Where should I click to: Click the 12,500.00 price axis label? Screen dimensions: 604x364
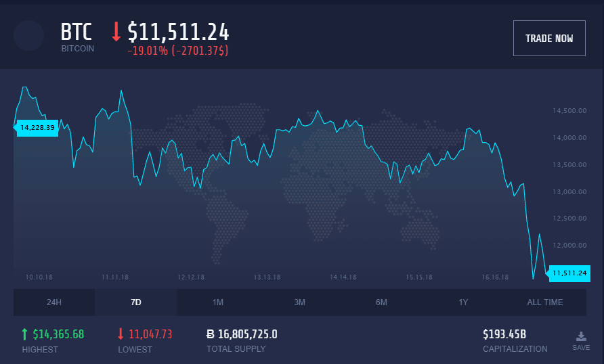[x=569, y=218]
